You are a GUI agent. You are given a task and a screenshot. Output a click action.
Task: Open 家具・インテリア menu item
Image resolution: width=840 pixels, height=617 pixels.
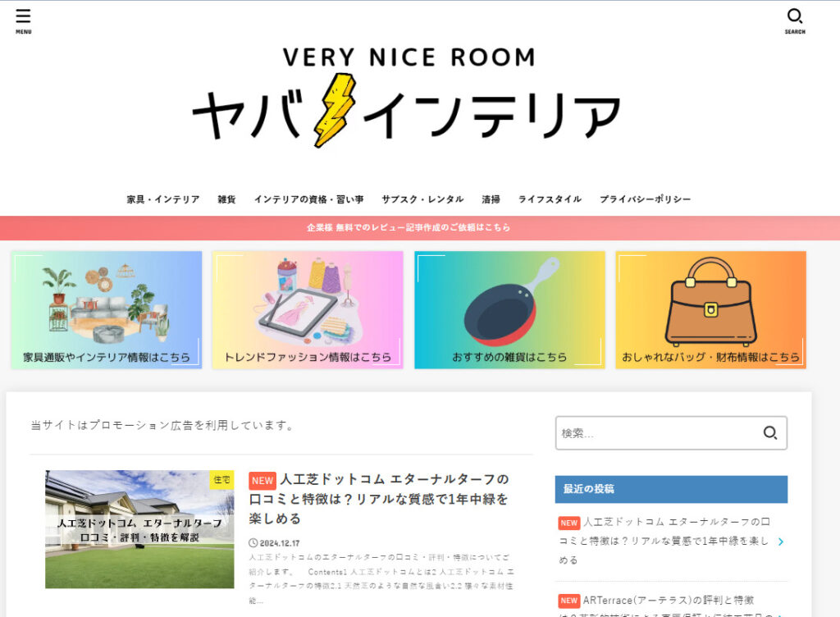click(163, 199)
